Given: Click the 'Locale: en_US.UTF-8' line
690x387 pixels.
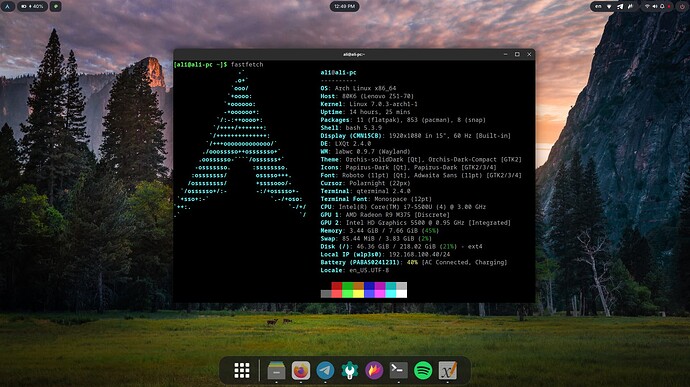Looking at the screenshot, I should click(x=355, y=270).
